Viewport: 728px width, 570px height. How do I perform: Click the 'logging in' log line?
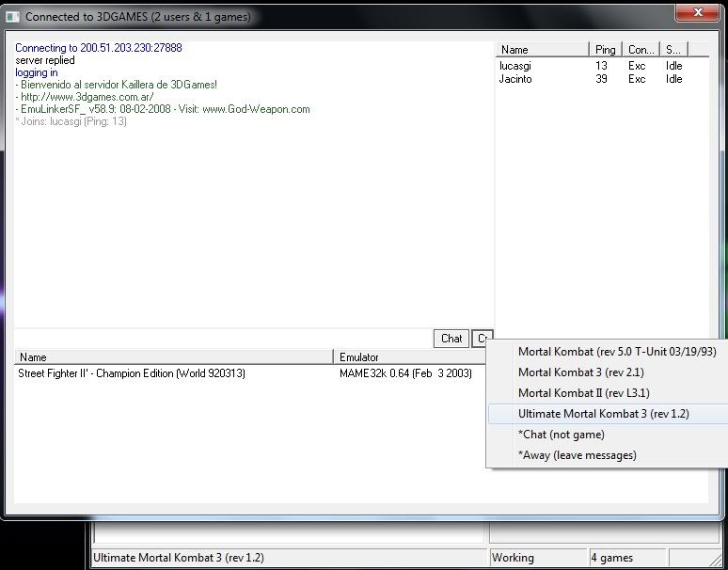(37, 72)
